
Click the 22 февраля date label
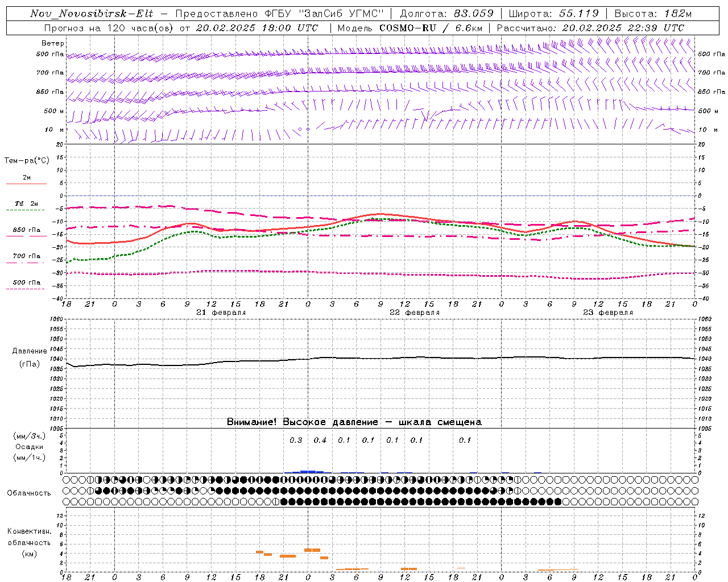(415, 313)
